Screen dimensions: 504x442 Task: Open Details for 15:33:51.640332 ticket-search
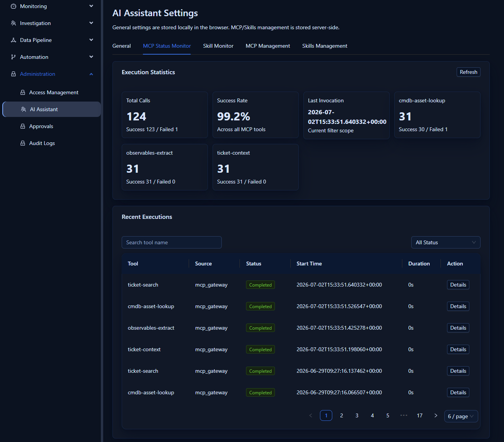coord(458,285)
